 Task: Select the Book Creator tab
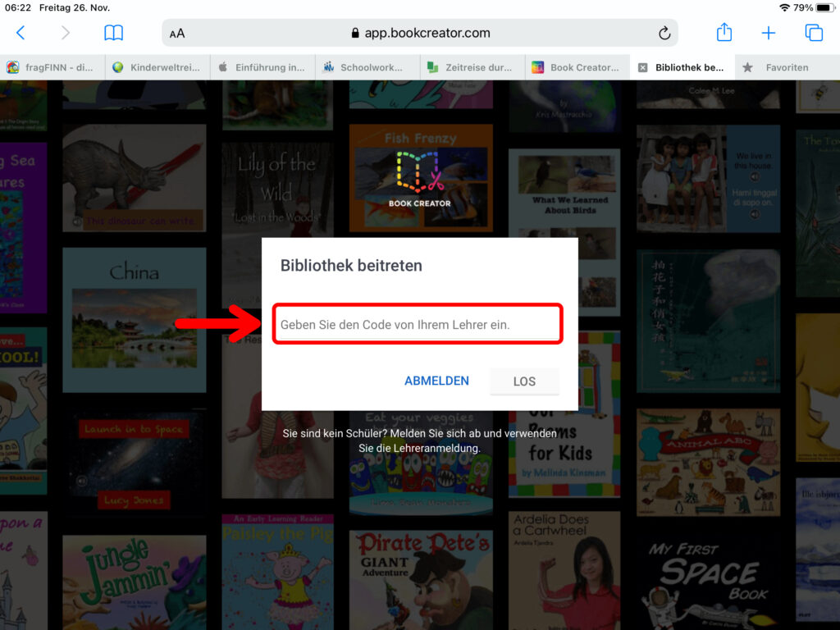(x=577, y=67)
